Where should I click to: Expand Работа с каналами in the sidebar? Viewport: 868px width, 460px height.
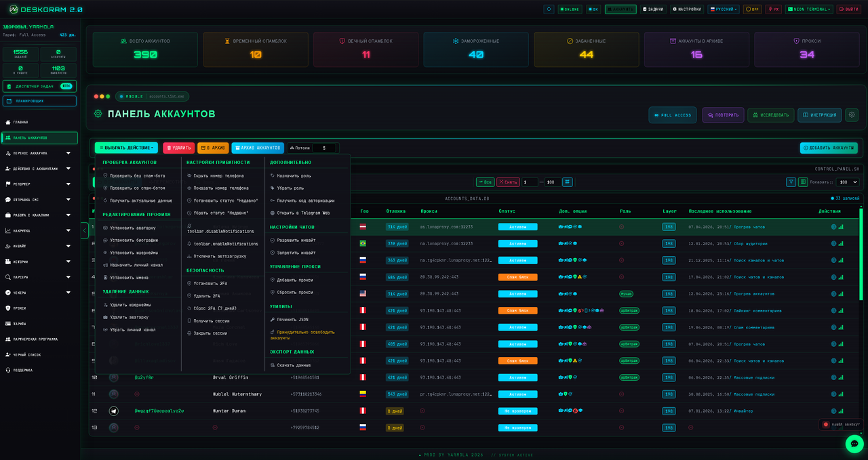40,215
